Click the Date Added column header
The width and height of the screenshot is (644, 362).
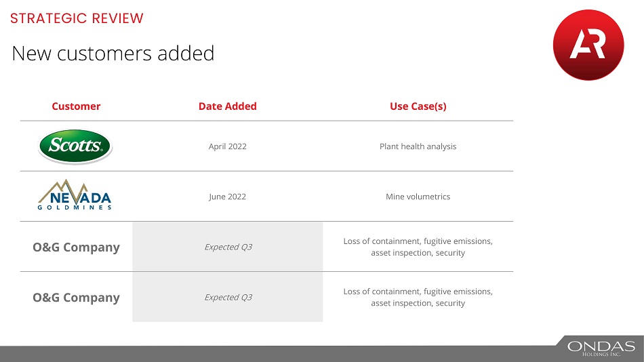pos(227,106)
